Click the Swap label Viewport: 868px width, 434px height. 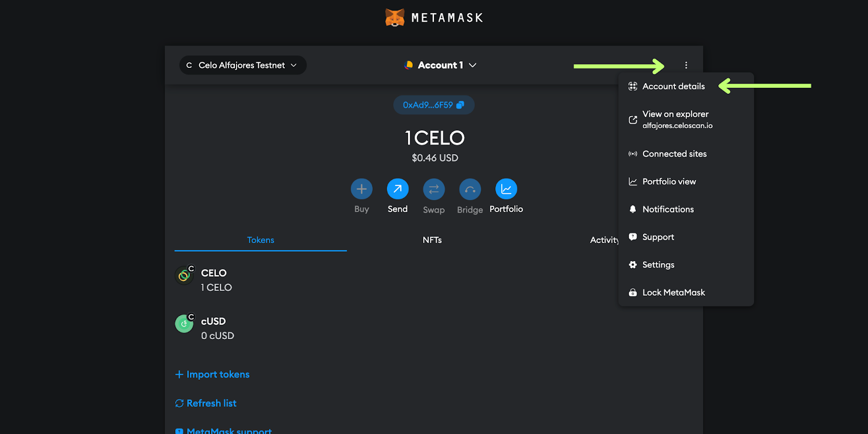[434, 209]
